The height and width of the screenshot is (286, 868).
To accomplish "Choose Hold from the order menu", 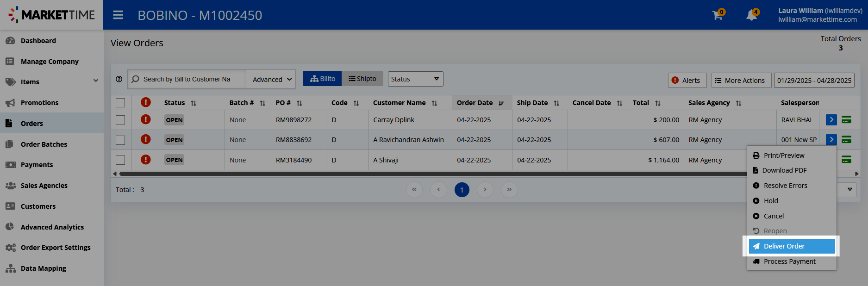I will (792, 201).
